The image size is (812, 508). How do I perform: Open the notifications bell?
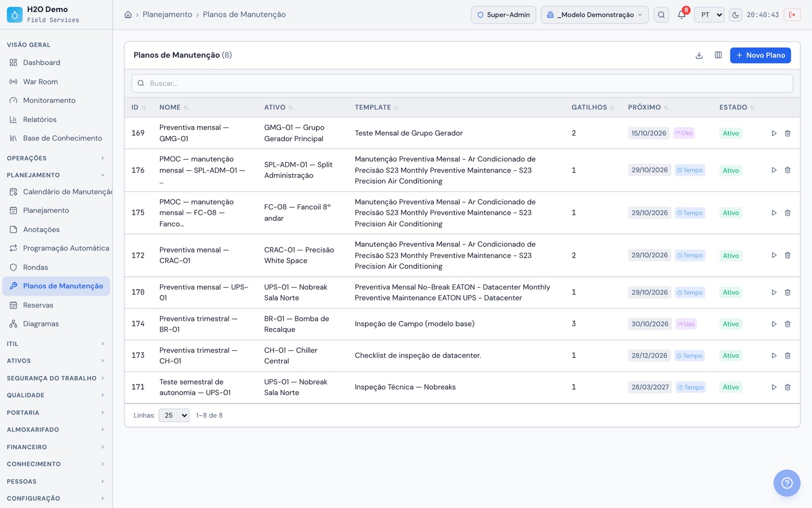pyautogui.click(x=682, y=15)
